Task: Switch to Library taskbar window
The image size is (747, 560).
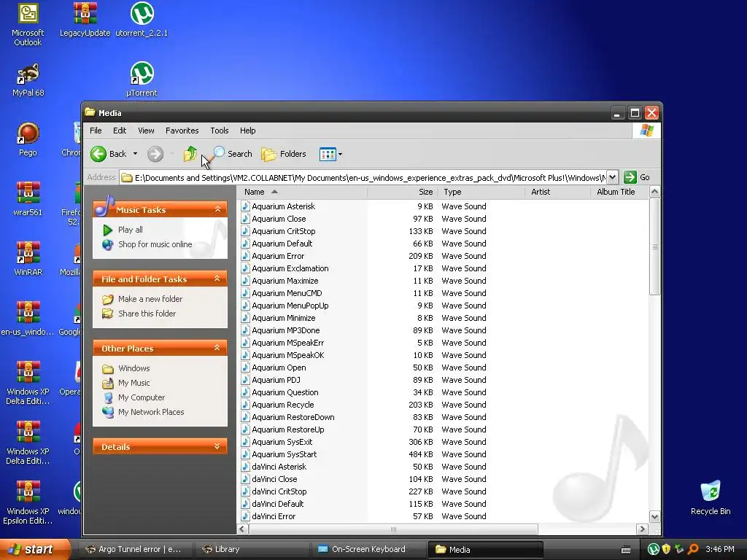Action: point(252,549)
